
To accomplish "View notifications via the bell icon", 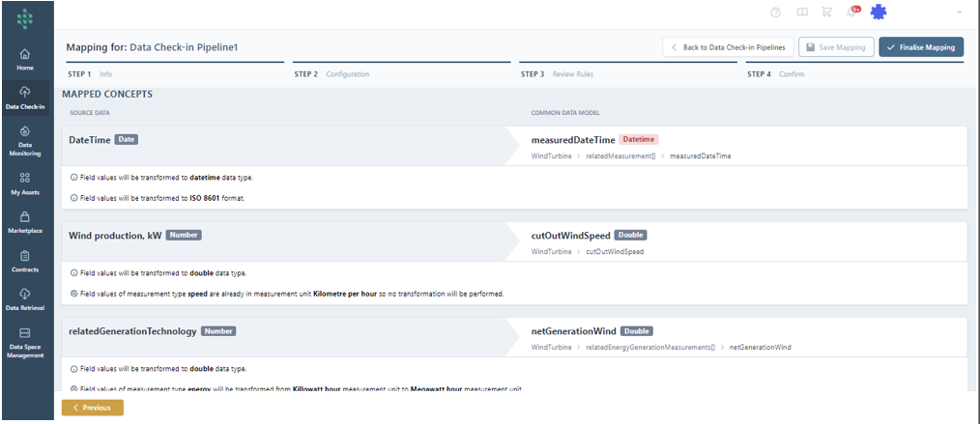I will tap(852, 12).
